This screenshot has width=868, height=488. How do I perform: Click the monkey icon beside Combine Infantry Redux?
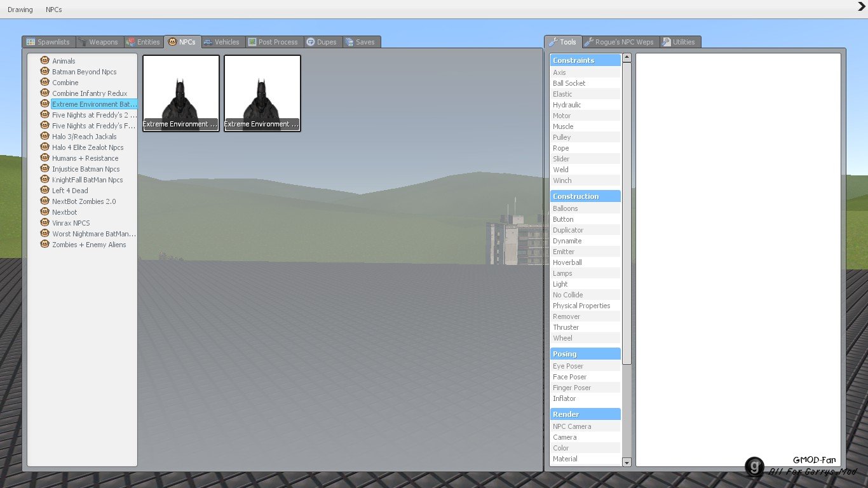coord(45,93)
